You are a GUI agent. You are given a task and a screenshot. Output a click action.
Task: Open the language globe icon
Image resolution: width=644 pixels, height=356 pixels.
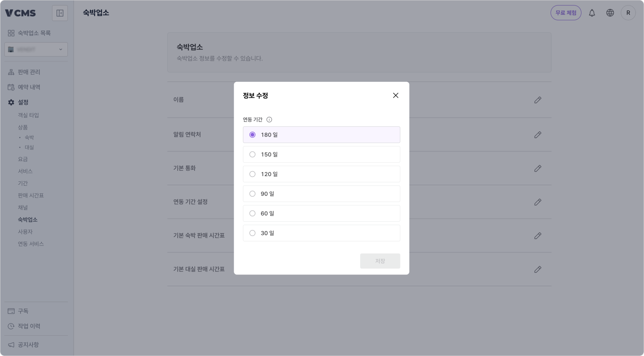pos(610,12)
